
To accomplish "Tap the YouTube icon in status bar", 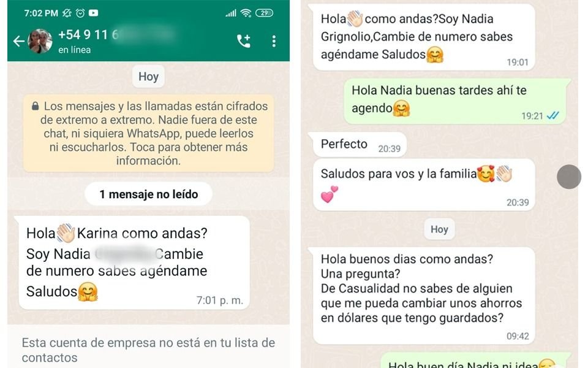I will 93,13.
